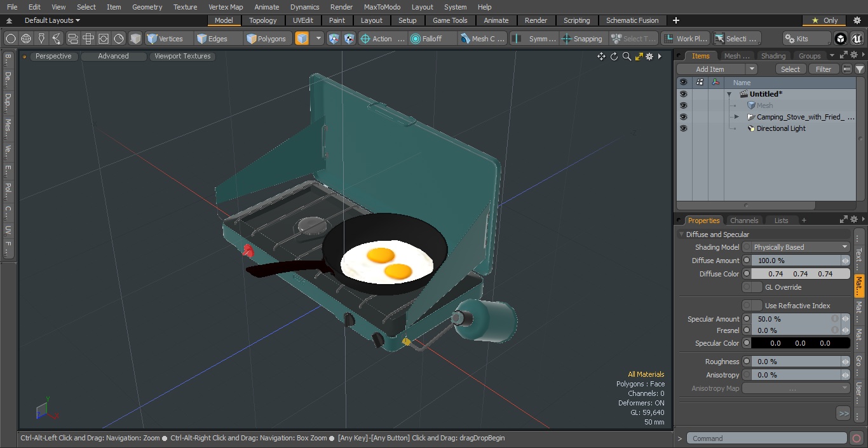Click the Add Item button
868x448 pixels.
click(710, 69)
